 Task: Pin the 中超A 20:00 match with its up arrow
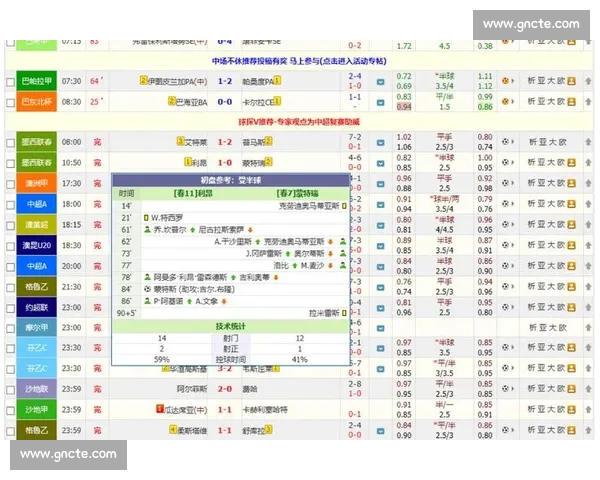(588, 266)
